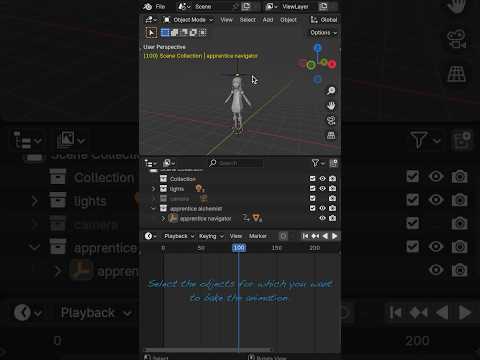Viewport: 480px width, 360px height.
Task: Open the Options dropdown
Action: pyautogui.click(x=323, y=33)
